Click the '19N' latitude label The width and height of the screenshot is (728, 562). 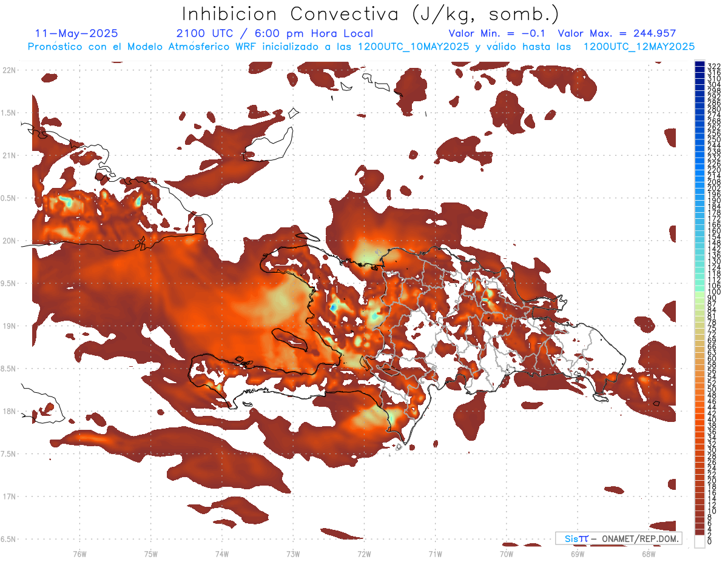8,326
